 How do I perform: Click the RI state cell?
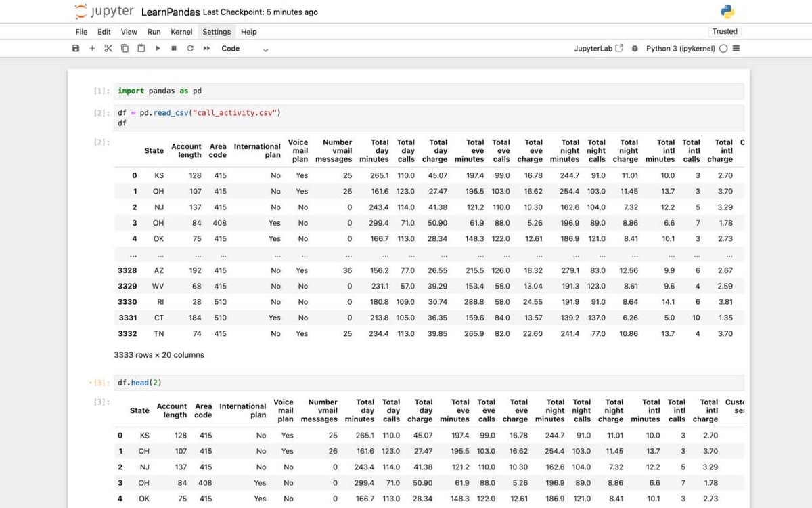(x=160, y=302)
